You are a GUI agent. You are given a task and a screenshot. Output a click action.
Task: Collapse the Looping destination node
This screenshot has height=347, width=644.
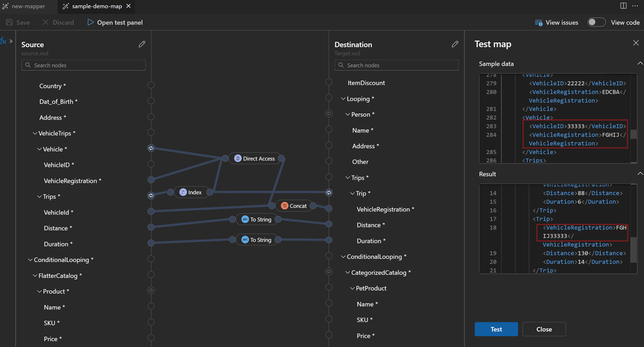pyautogui.click(x=343, y=99)
